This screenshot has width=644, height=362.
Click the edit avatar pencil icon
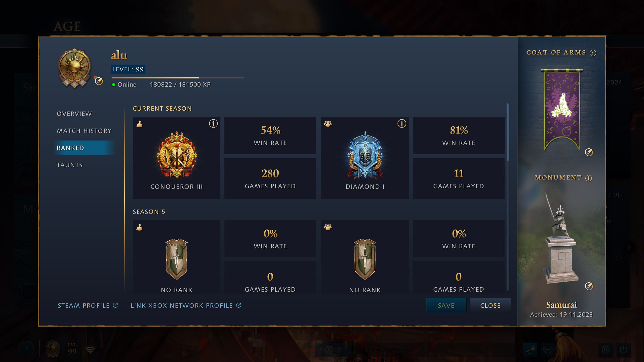click(99, 81)
